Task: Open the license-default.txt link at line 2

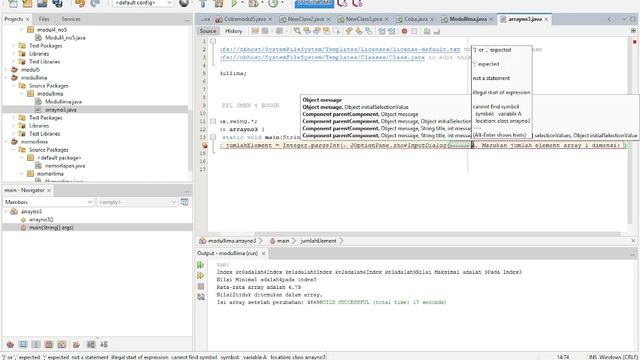Action: 340,49
